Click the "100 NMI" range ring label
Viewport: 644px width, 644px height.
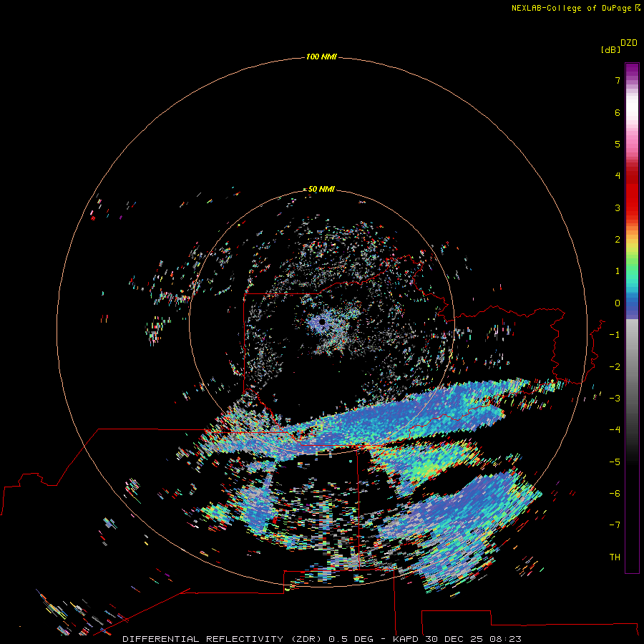(x=321, y=57)
